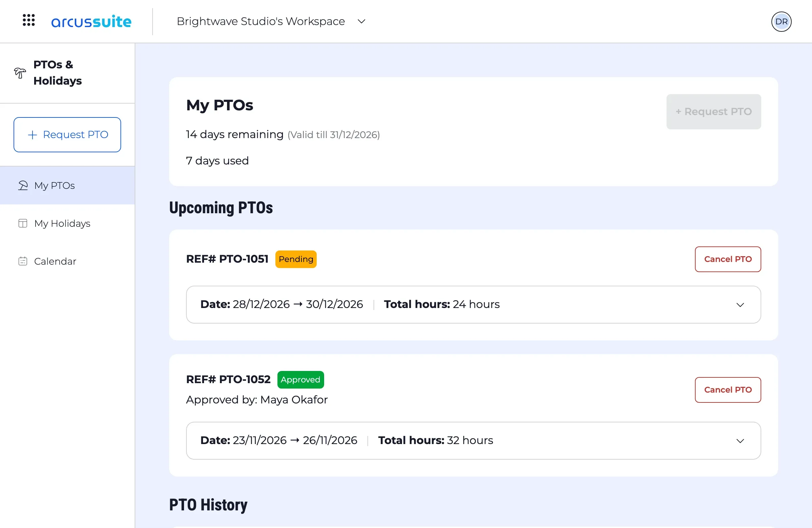Click the Valid till 31/12/2026 note

click(334, 135)
